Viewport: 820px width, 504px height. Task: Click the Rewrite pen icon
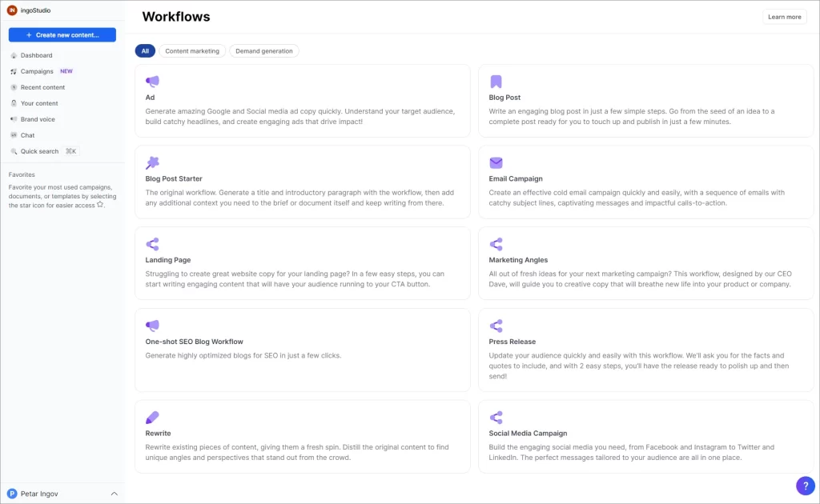pos(152,416)
